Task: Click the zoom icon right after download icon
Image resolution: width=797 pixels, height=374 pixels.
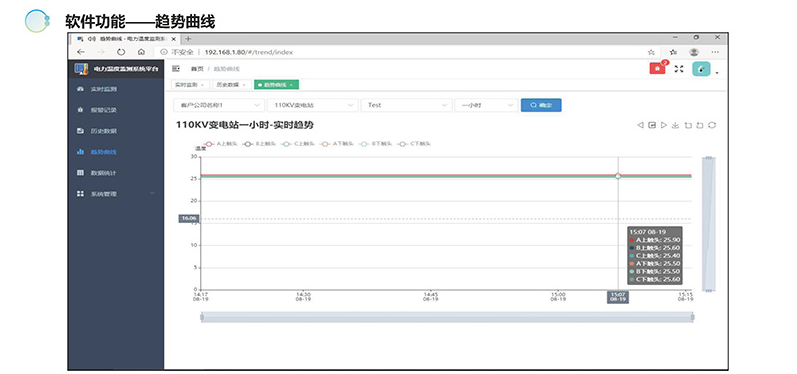Action: (x=688, y=125)
